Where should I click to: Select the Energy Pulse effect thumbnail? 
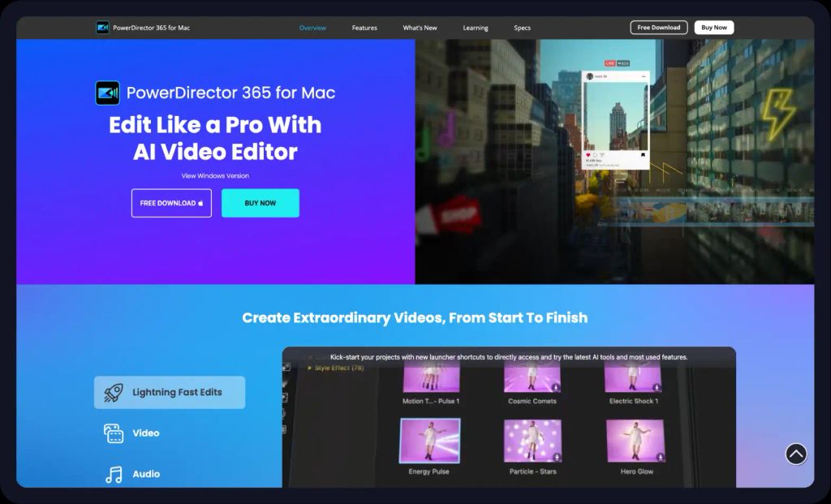click(x=429, y=440)
